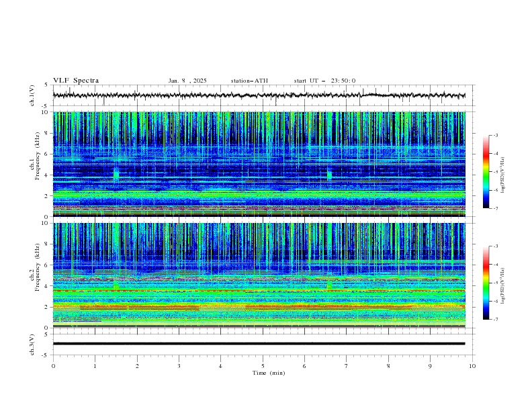Viewport: 532px width, 411px height.
Task: Click the "VLF Spectra" title text
Action: tap(76, 81)
